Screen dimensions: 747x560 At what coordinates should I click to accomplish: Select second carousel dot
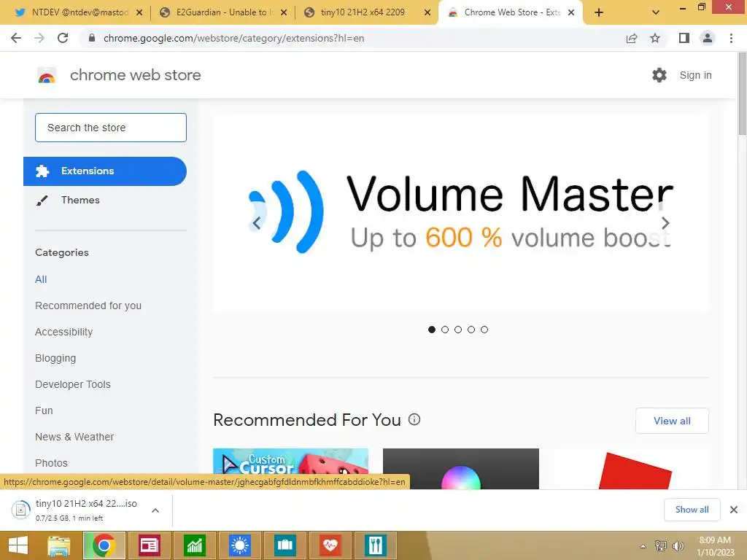tap(445, 330)
